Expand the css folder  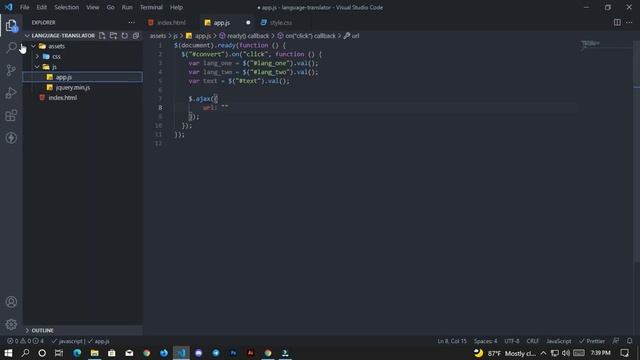[x=38, y=56]
